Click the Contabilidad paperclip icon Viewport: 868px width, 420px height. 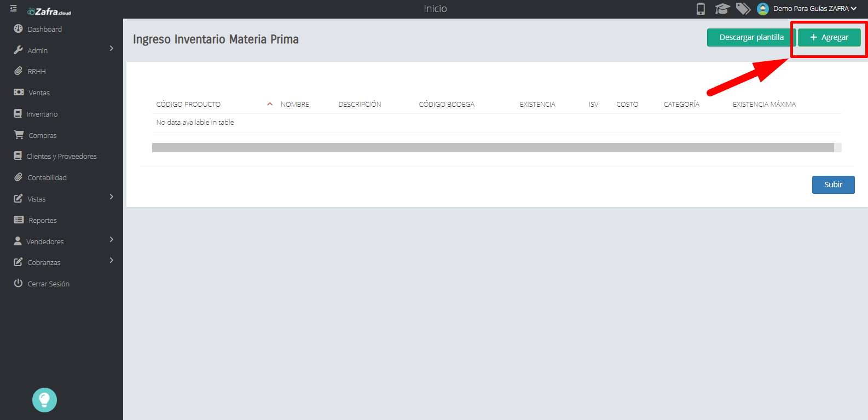[x=18, y=177]
